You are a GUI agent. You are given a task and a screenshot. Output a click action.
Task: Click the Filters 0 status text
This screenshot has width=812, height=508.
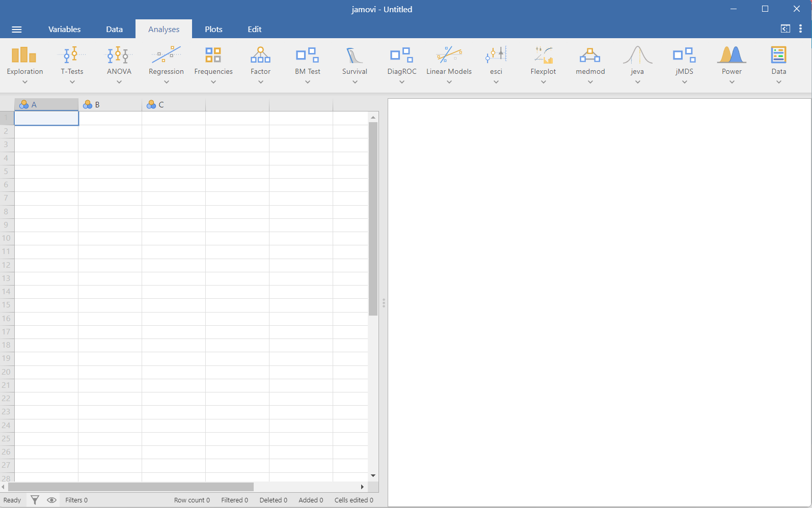[x=76, y=500]
